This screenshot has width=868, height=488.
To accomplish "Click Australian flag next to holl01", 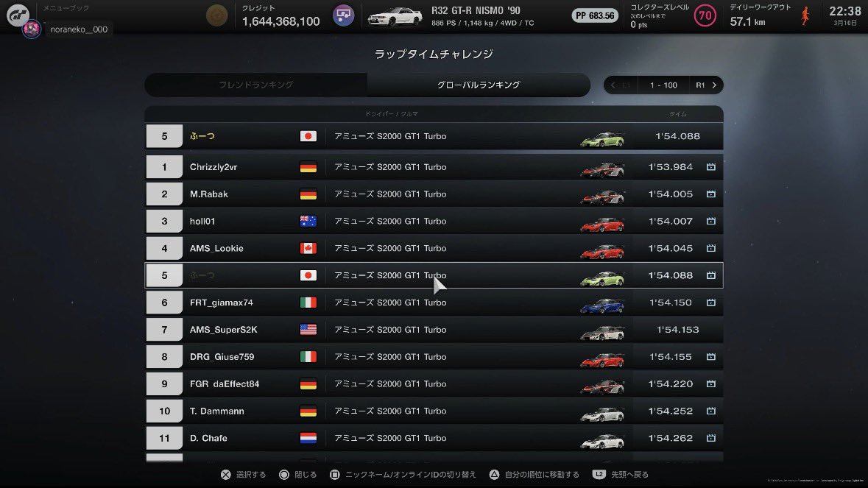I will click(308, 221).
